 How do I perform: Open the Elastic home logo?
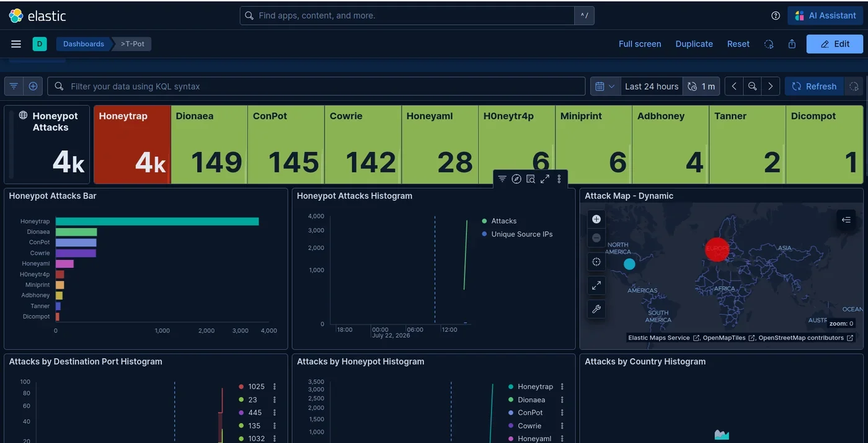pyautogui.click(x=37, y=16)
